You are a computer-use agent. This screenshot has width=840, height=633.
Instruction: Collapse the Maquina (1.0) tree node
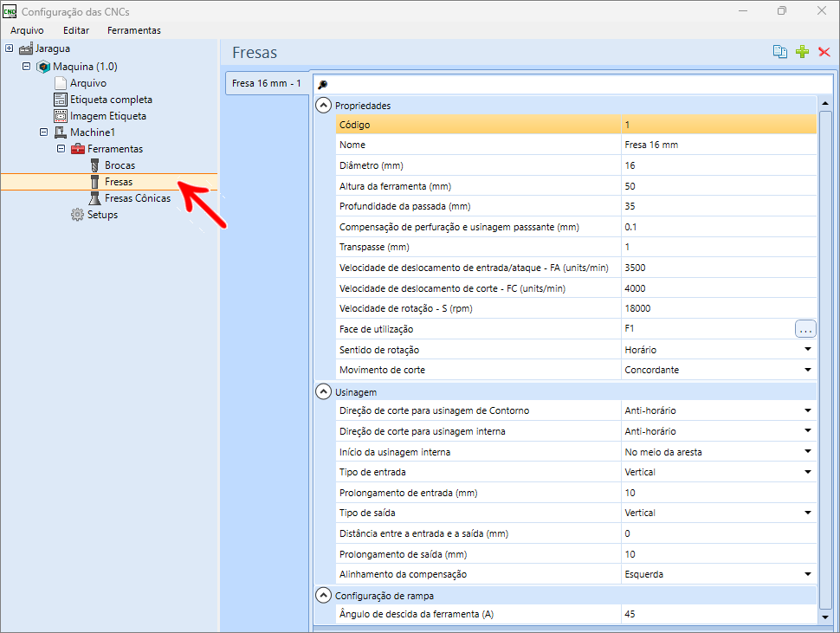(26, 67)
